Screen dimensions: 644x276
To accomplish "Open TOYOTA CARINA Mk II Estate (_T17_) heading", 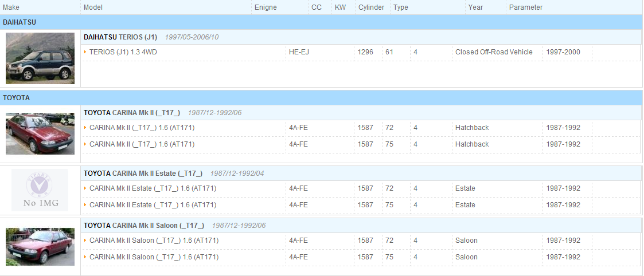I will point(143,174).
